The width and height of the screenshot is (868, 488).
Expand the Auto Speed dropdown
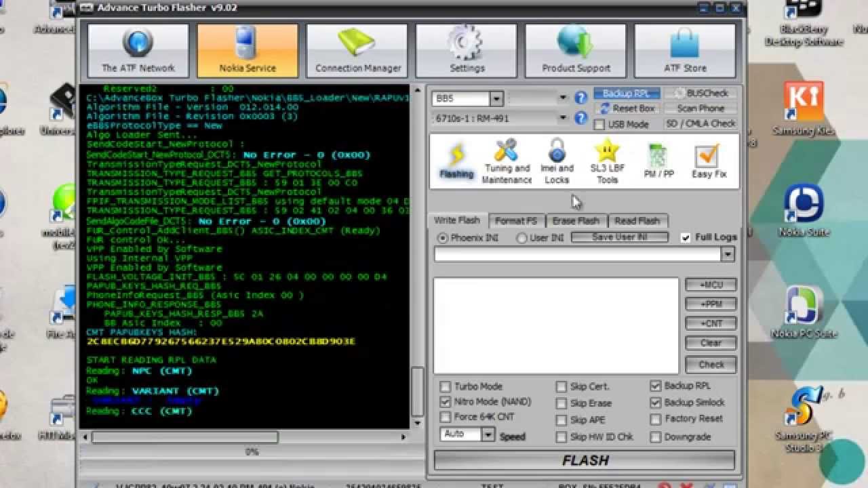coord(488,434)
